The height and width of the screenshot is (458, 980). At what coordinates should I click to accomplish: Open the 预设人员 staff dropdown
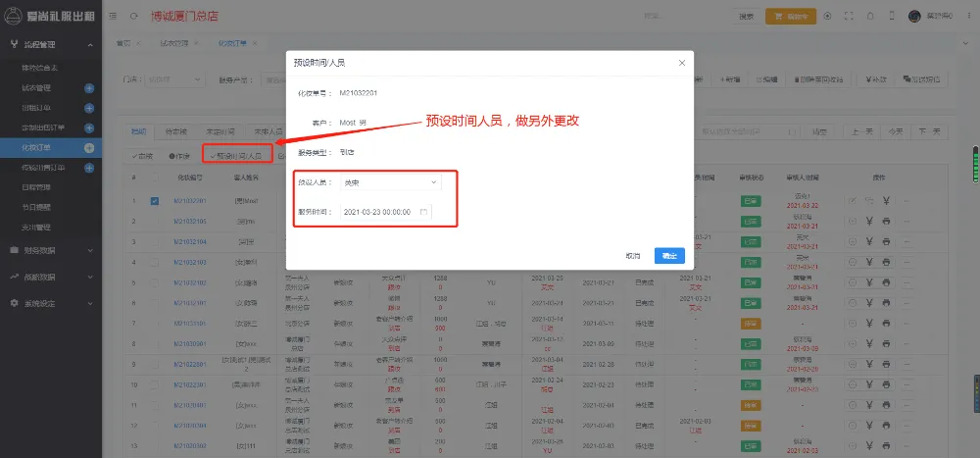coord(391,182)
